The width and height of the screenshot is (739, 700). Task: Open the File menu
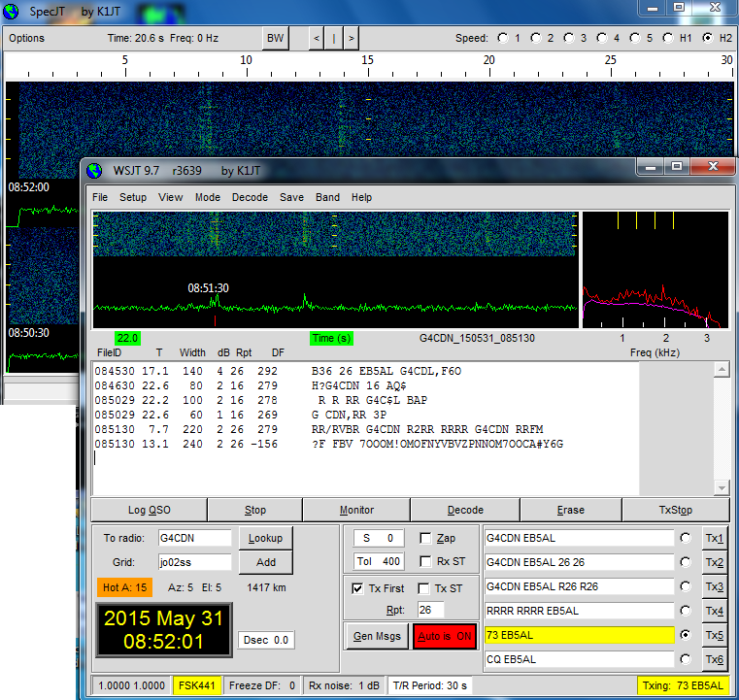[x=100, y=197]
